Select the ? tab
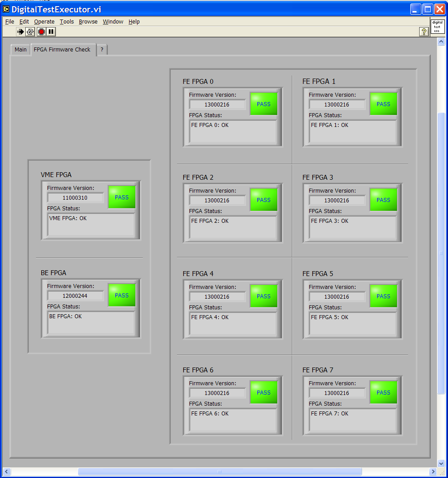The height and width of the screenshot is (478, 448). point(102,50)
